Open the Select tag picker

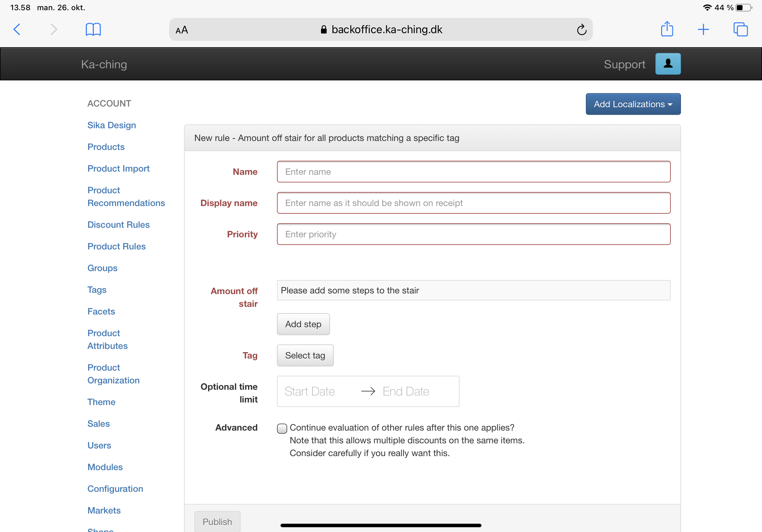305,355
